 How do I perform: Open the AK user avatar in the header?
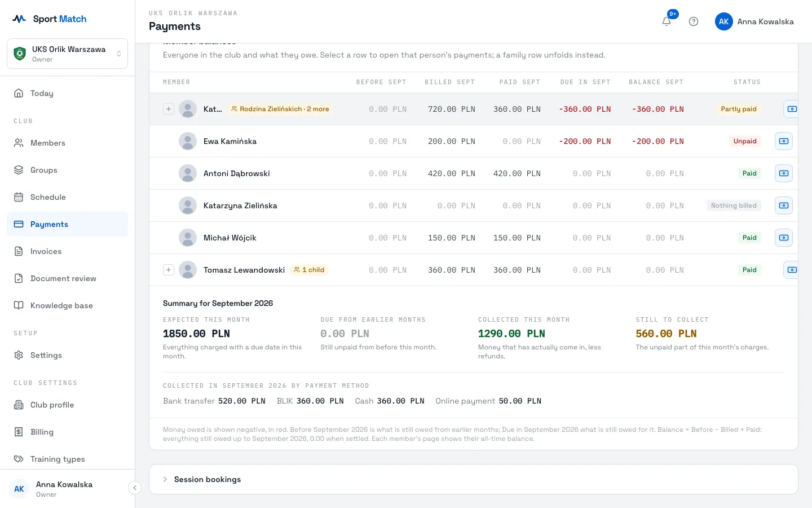pos(724,21)
